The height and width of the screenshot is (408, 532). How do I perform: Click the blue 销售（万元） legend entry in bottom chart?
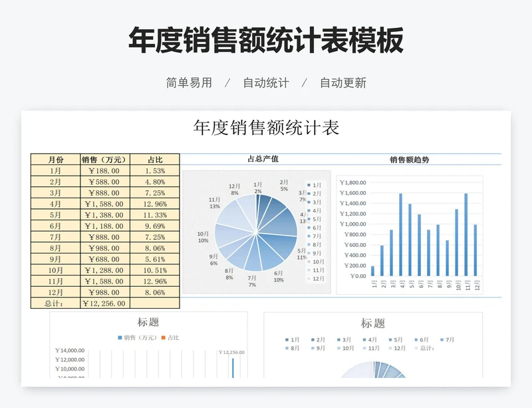pyautogui.click(x=138, y=337)
